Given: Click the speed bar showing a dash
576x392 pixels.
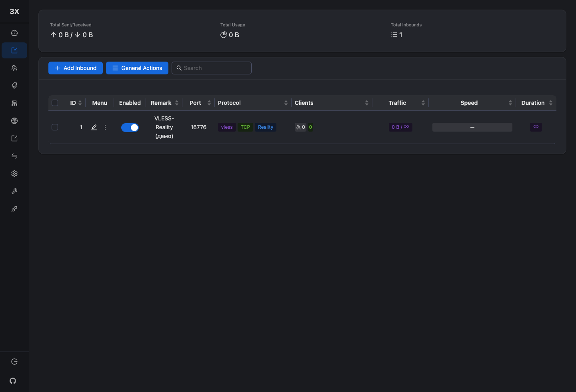Looking at the screenshot, I should point(472,127).
